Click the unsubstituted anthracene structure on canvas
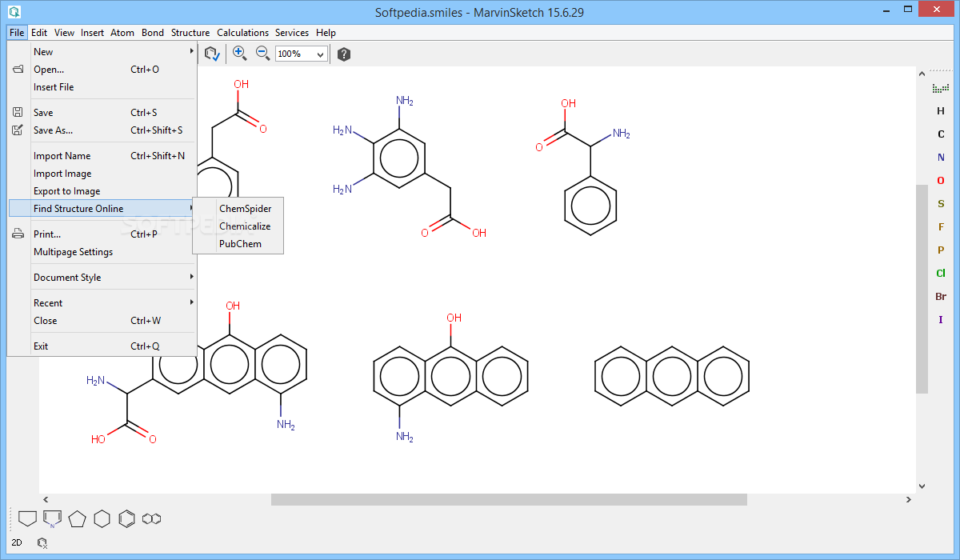960x560 pixels. click(x=672, y=375)
